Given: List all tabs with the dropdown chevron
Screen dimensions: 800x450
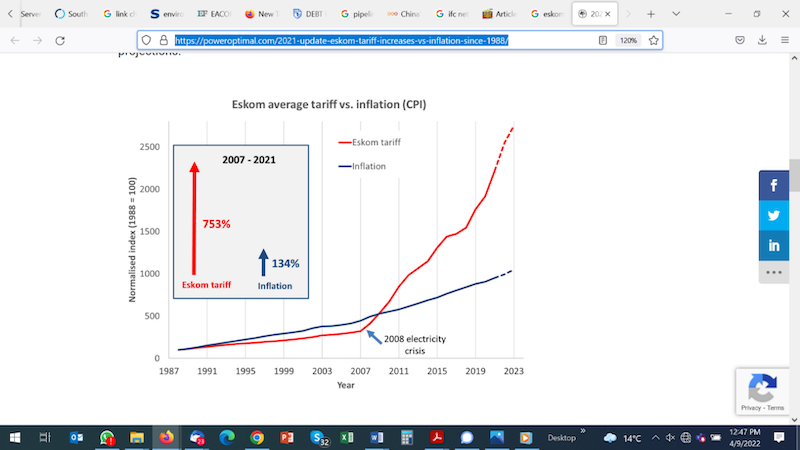Looking at the screenshot, I should click(x=676, y=14).
